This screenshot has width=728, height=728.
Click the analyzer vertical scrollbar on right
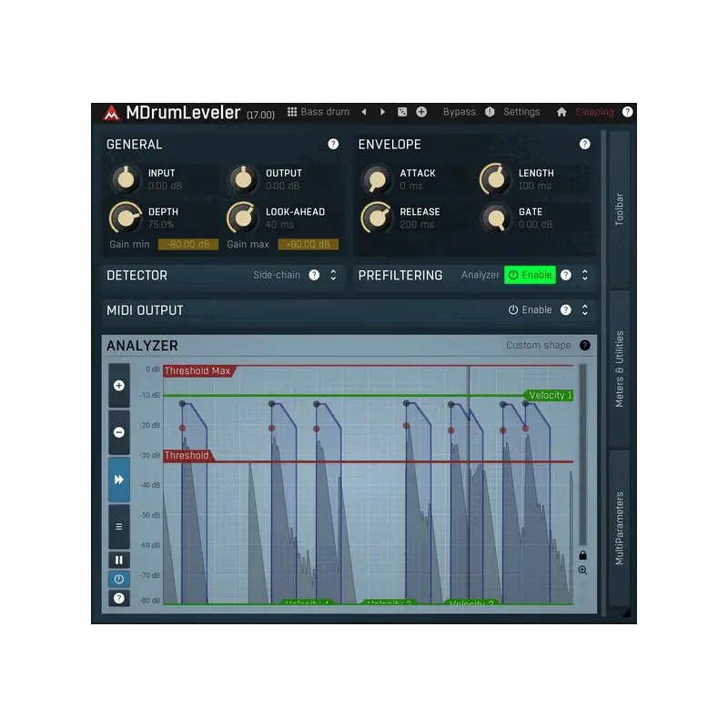click(582, 454)
